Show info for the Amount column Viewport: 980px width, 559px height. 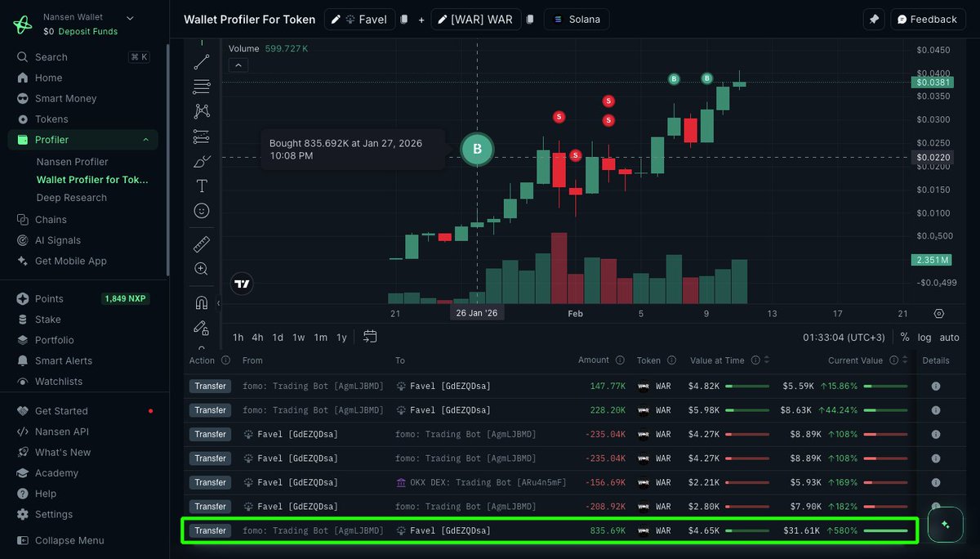(x=621, y=360)
